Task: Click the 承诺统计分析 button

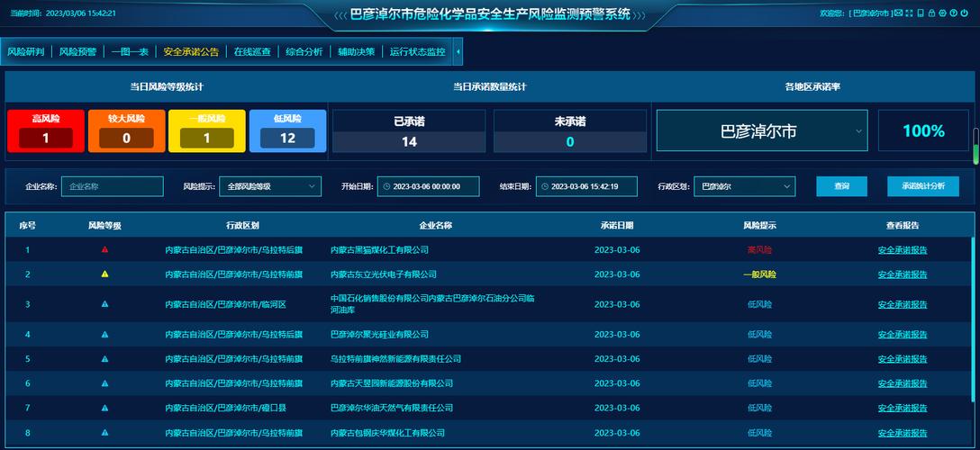Action: coord(923,186)
